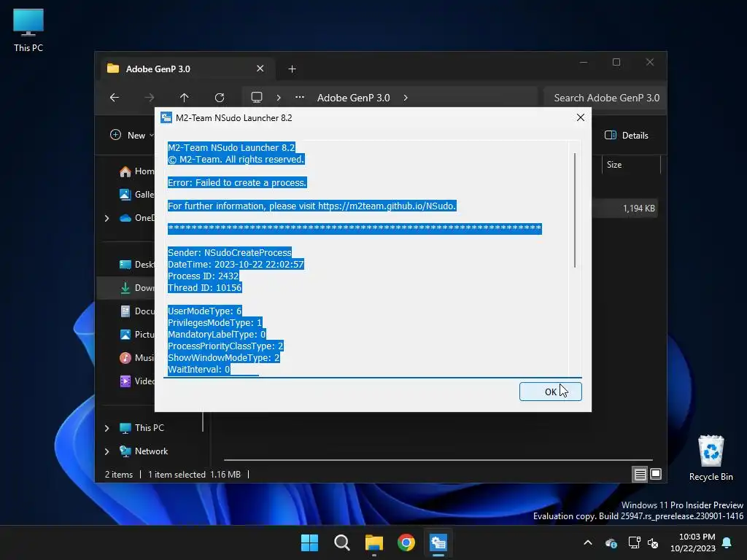Viewport: 747px width, 560px height.
Task: Show hidden system tray icons
Action: tap(588, 542)
